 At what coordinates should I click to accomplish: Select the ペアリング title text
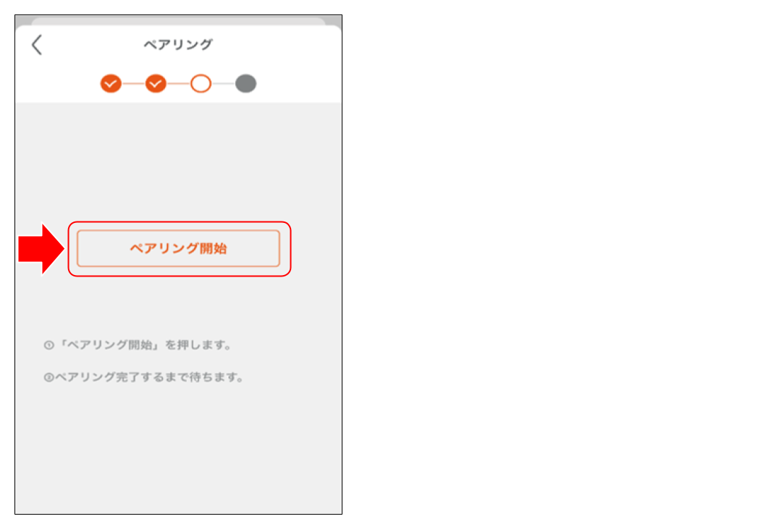[177, 43]
